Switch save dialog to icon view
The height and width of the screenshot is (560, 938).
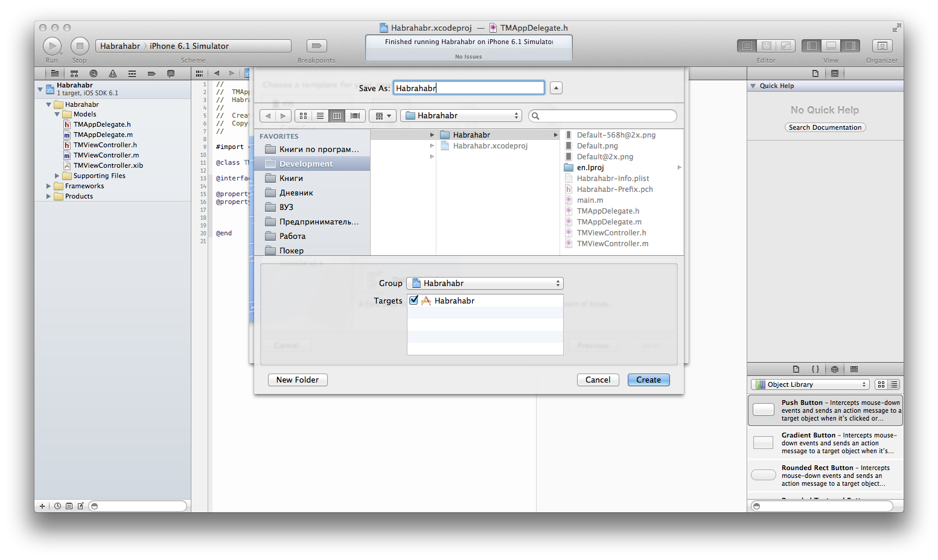tap(304, 116)
